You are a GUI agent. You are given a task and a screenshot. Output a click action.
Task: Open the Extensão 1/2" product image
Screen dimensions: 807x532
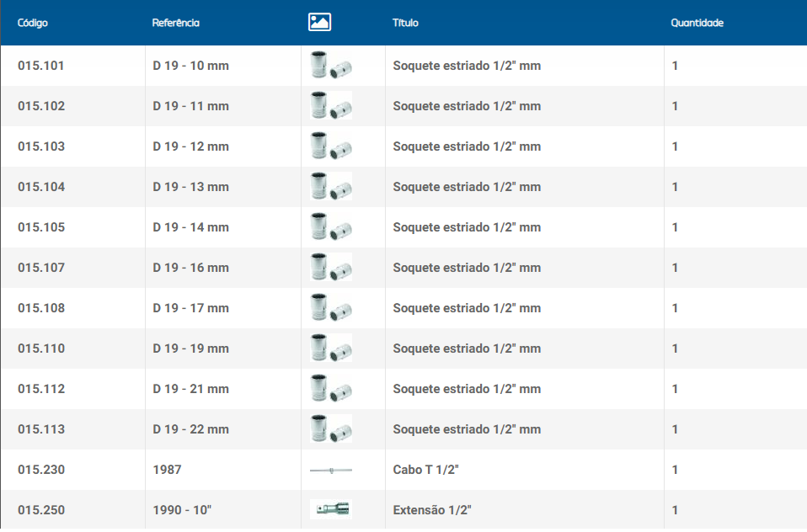coord(330,509)
